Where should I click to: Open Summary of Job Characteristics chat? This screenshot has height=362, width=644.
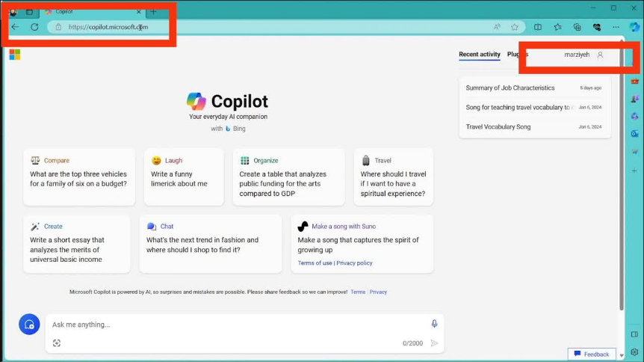tap(534, 88)
